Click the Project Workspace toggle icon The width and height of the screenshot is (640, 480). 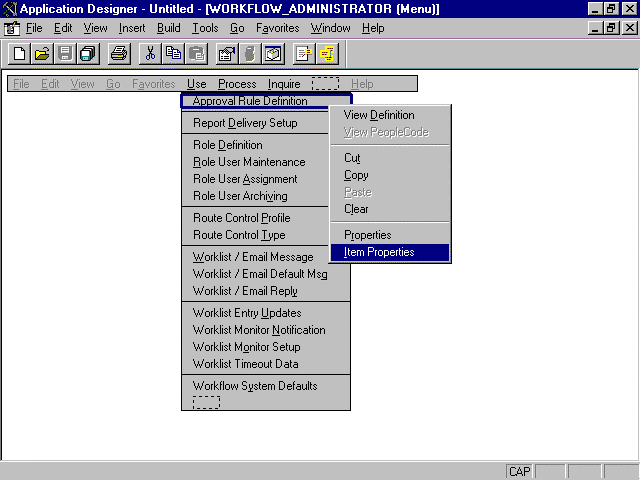(x=273, y=53)
